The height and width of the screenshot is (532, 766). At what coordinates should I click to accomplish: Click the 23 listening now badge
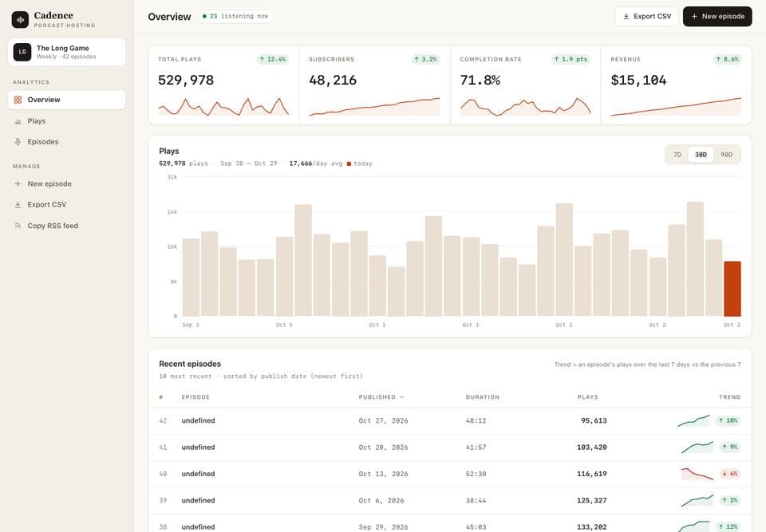click(x=235, y=16)
